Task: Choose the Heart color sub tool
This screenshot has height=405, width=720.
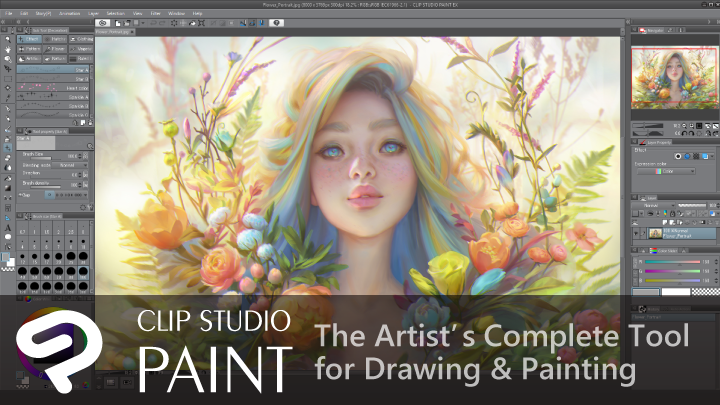Action: (x=53, y=88)
